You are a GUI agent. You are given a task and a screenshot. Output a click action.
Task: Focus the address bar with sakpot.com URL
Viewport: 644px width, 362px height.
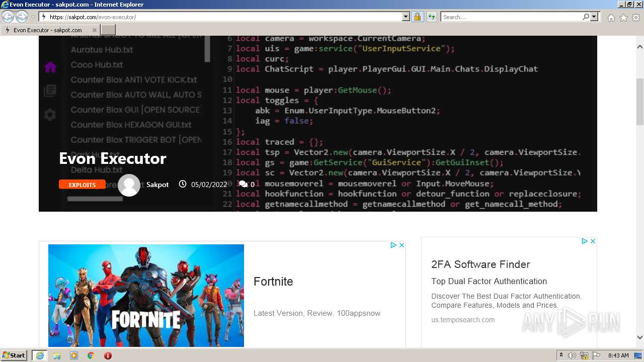point(220,17)
